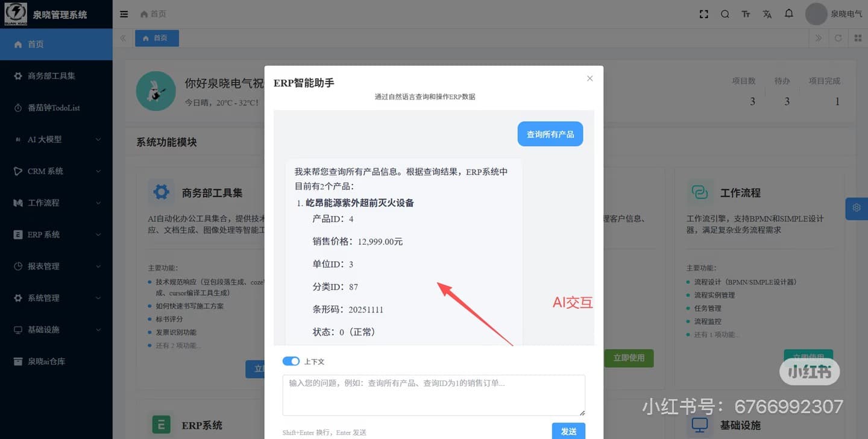The height and width of the screenshot is (439, 868).
Task: Click the tabs scroll-left double chevron
Action: coord(123,38)
